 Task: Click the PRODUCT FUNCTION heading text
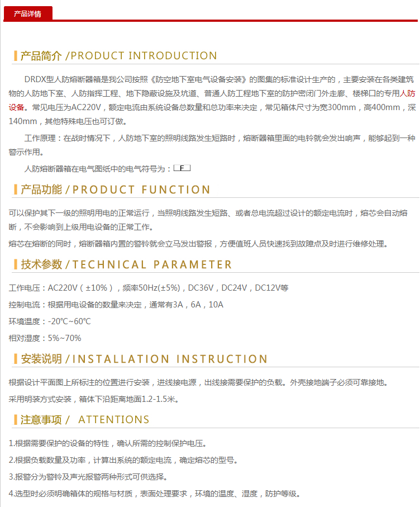[141, 189]
